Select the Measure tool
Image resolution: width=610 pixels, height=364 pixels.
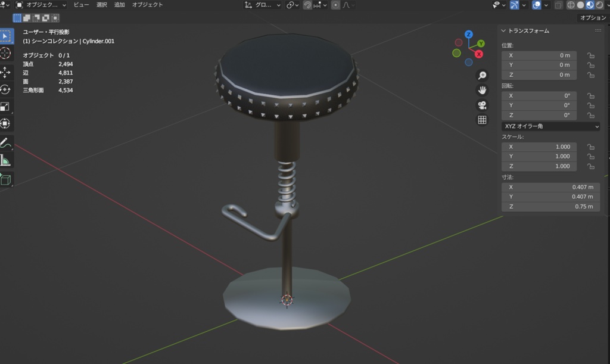tap(6, 160)
